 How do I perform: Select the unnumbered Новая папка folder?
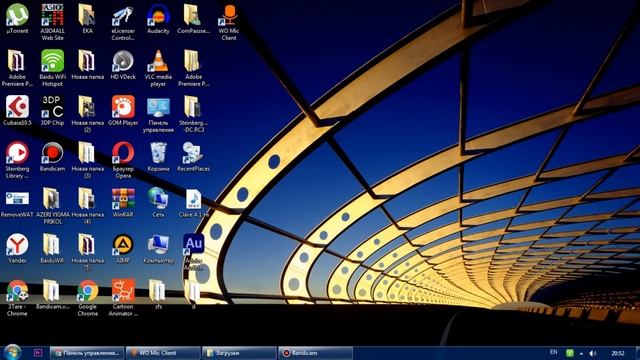[x=87, y=64]
